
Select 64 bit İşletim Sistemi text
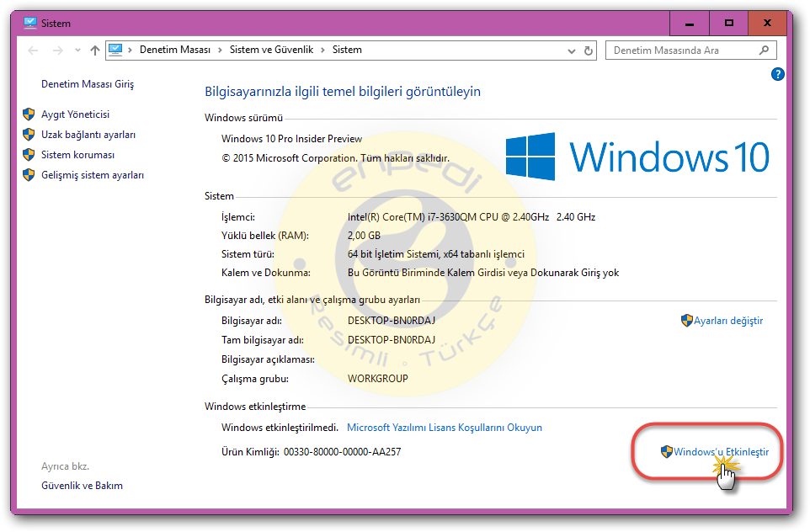coord(435,254)
